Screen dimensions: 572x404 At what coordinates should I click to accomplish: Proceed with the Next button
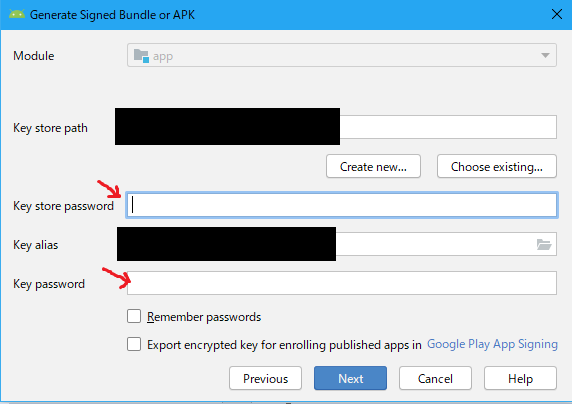(350, 378)
